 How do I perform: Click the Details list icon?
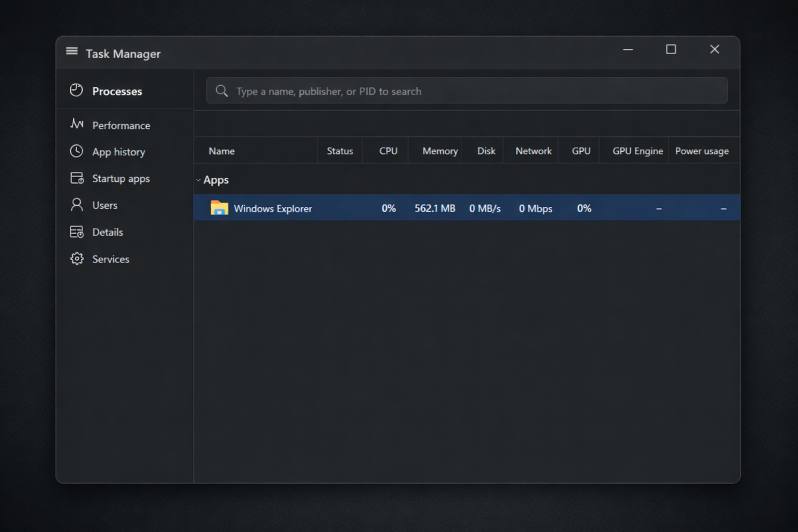[77, 232]
